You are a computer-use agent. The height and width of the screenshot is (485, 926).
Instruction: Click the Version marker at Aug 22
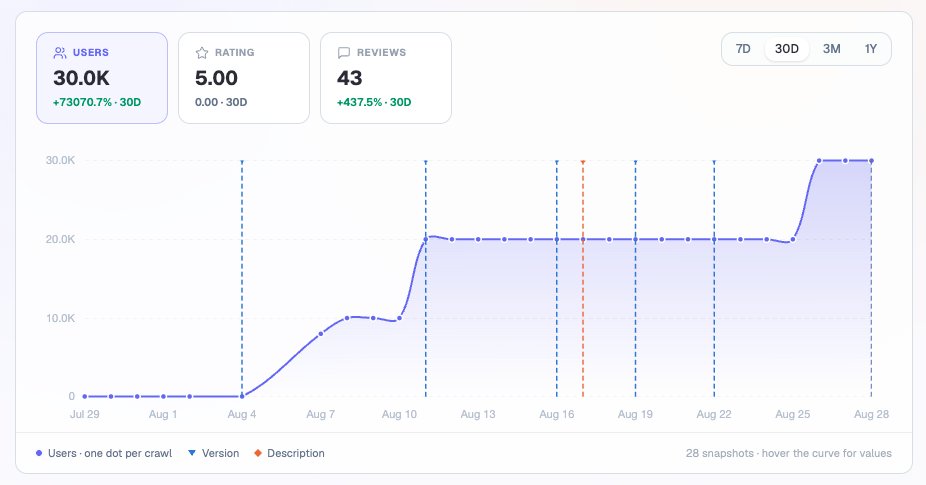pyautogui.click(x=714, y=161)
